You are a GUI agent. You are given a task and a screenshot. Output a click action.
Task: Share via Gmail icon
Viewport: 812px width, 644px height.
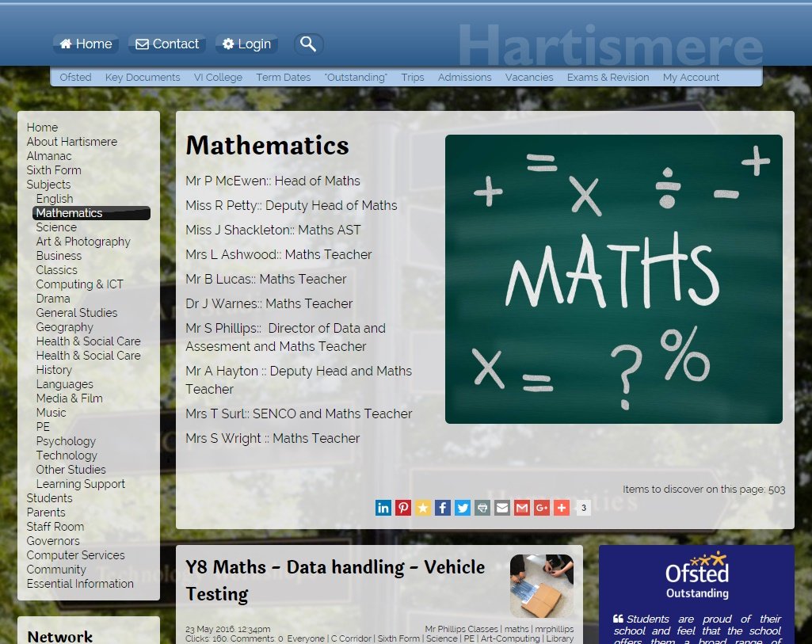point(522,508)
